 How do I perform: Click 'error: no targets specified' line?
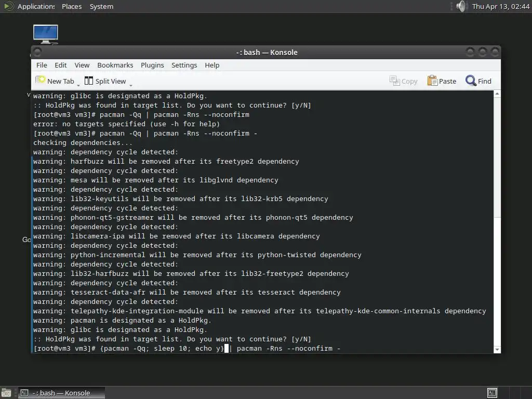point(126,124)
